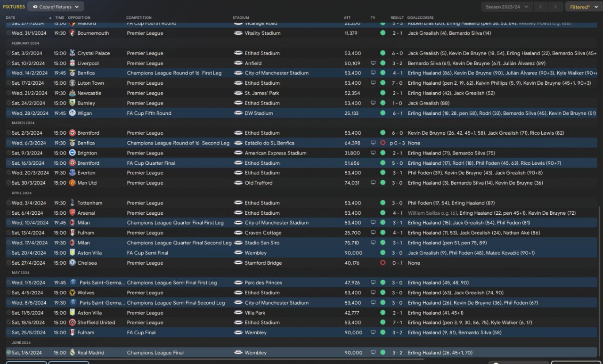
Task: Click the Luton Town club badge
Action: (72, 83)
